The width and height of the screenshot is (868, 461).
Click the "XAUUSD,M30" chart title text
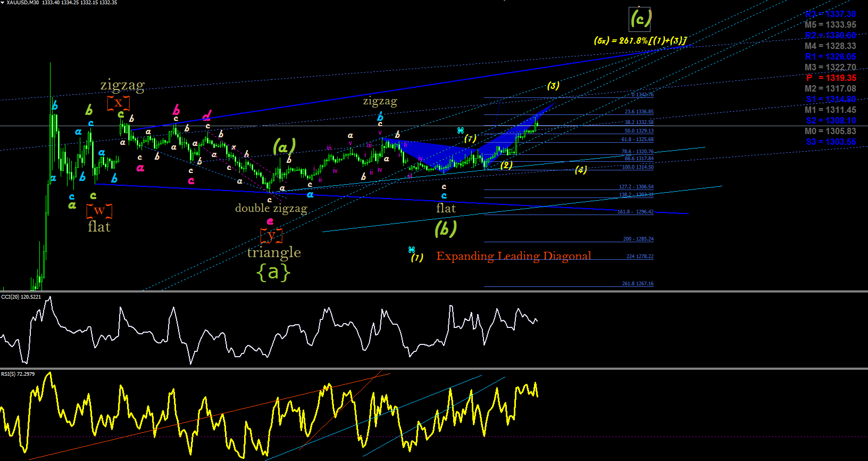click(22, 3)
